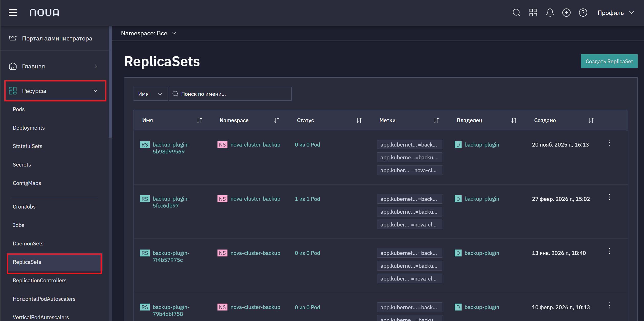This screenshot has height=321, width=644.
Task: Click the sidebar vertical scrollbar
Action: [x=110, y=82]
